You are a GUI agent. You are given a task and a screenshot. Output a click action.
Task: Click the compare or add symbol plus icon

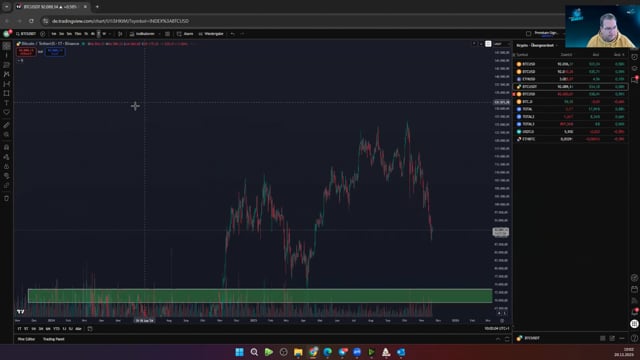coord(43,34)
